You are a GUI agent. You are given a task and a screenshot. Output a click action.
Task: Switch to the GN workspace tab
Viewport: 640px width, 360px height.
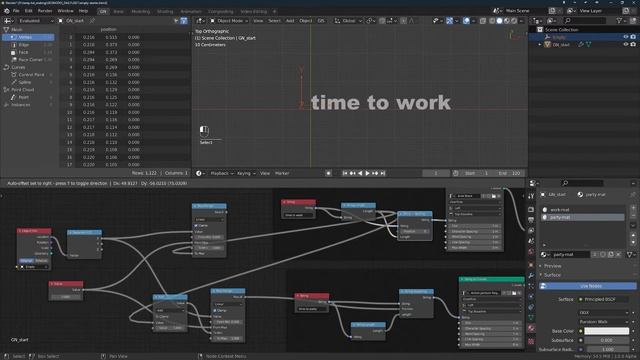(x=103, y=11)
